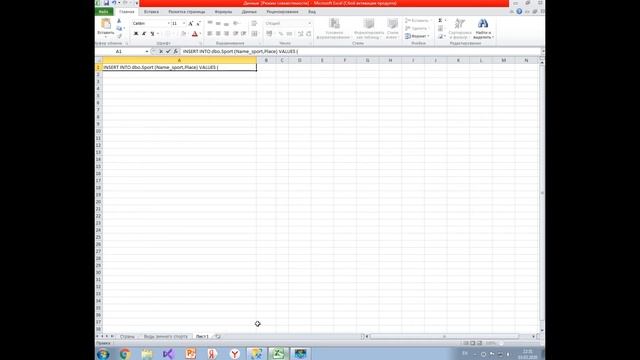Change font color with red A icon
Screen dimensions: 640x360
click(x=195, y=33)
